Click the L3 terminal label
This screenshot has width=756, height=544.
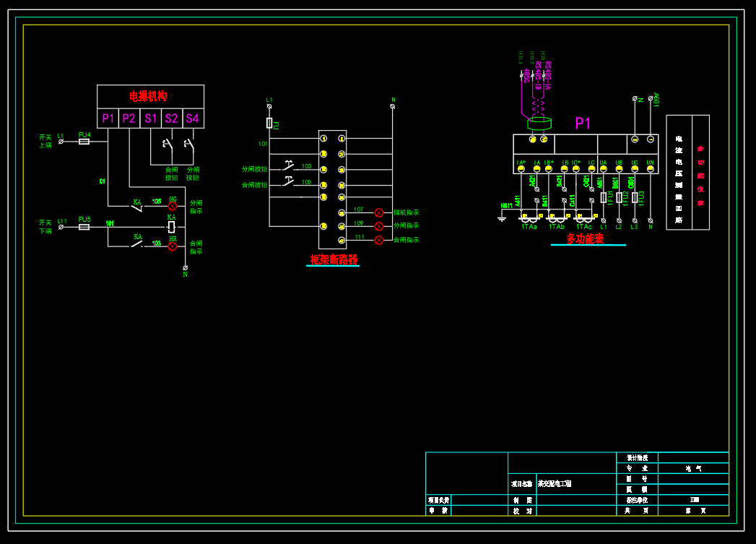point(634,227)
